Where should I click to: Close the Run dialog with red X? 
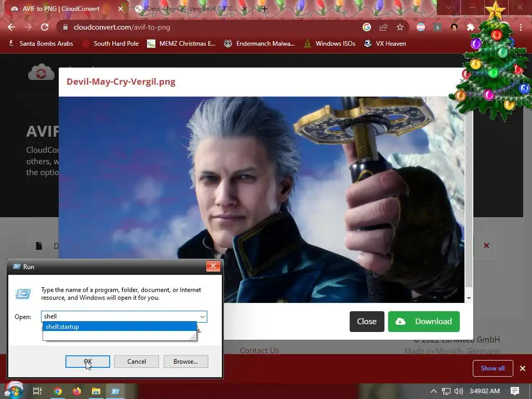[x=213, y=266]
